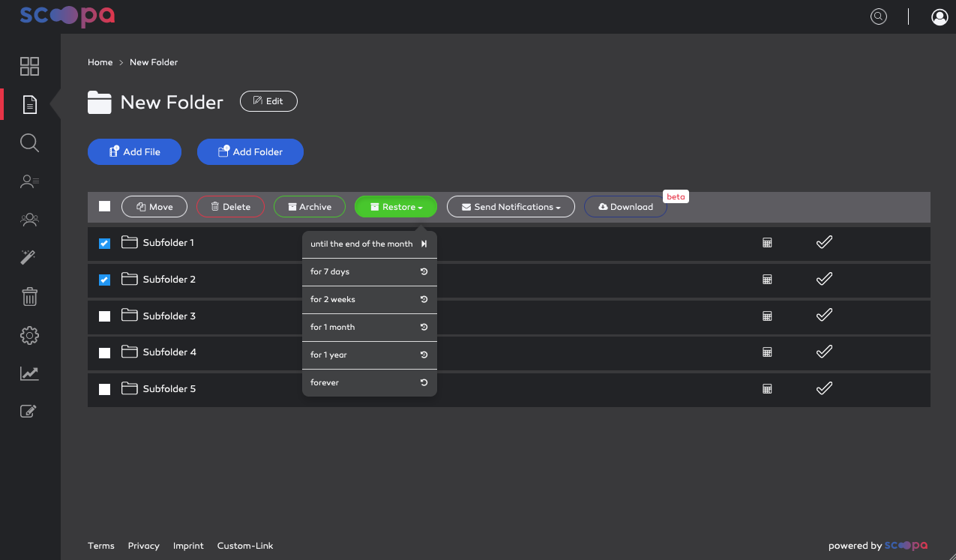Click the Add Folder button
Image resolution: width=956 pixels, height=560 pixels.
pyautogui.click(x=250, y=151)
